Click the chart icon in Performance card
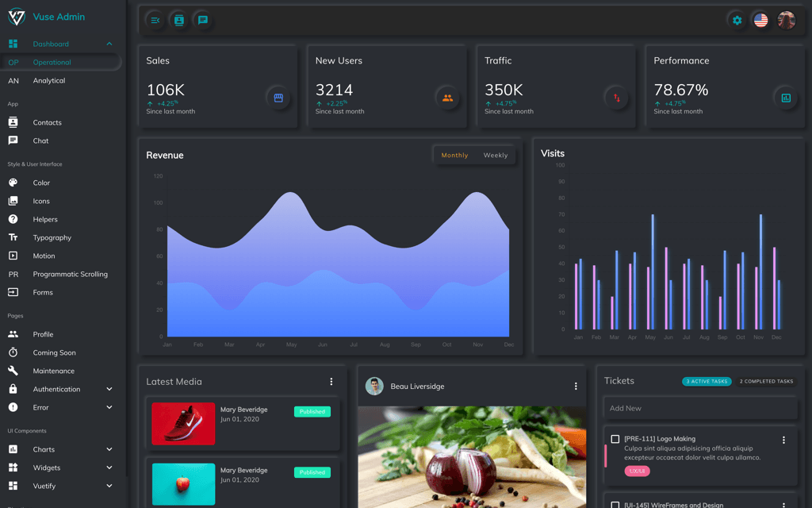Viewport: 812px width, 508px height. tap(786, 98)
